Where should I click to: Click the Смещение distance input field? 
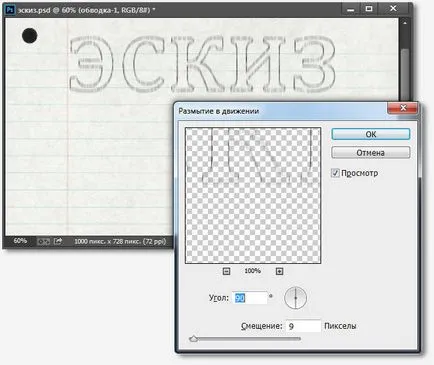tap(303, 326)
